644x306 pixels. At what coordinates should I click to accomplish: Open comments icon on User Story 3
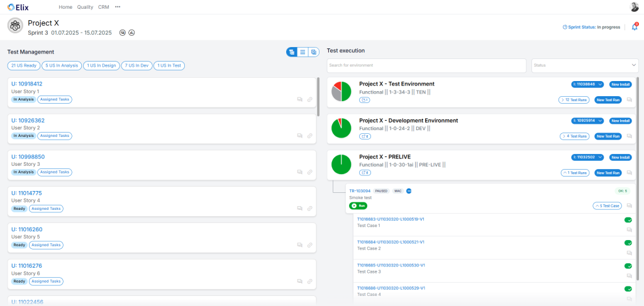click(x=300, y=172)
